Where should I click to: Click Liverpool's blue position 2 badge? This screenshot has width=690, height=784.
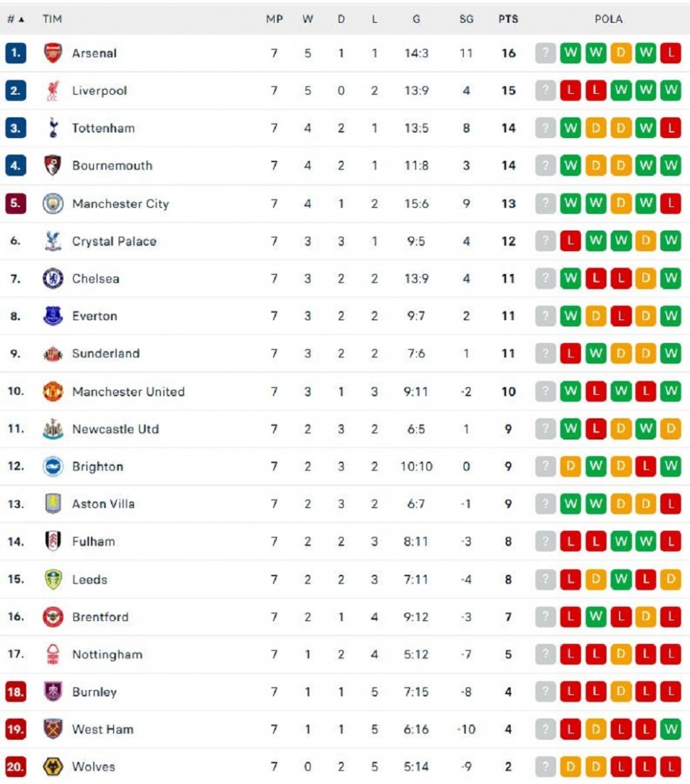tap(16, 91)
